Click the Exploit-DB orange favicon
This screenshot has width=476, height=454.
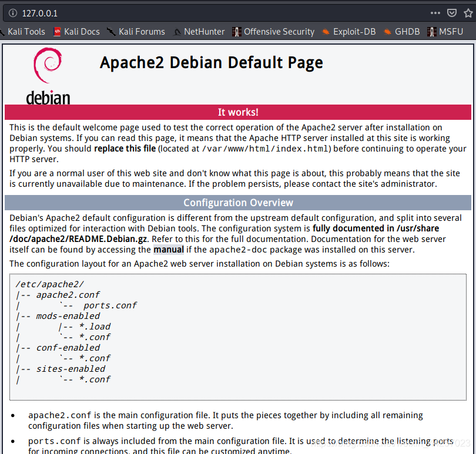pyautogui.click(x=326, y=32)
